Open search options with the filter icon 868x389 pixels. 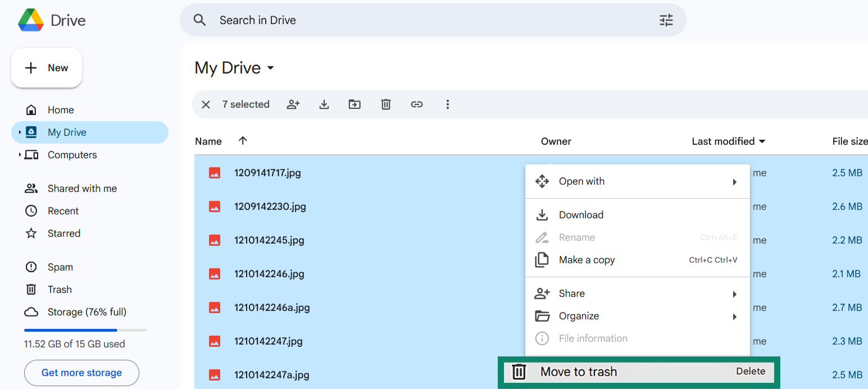tap(666, 20)
